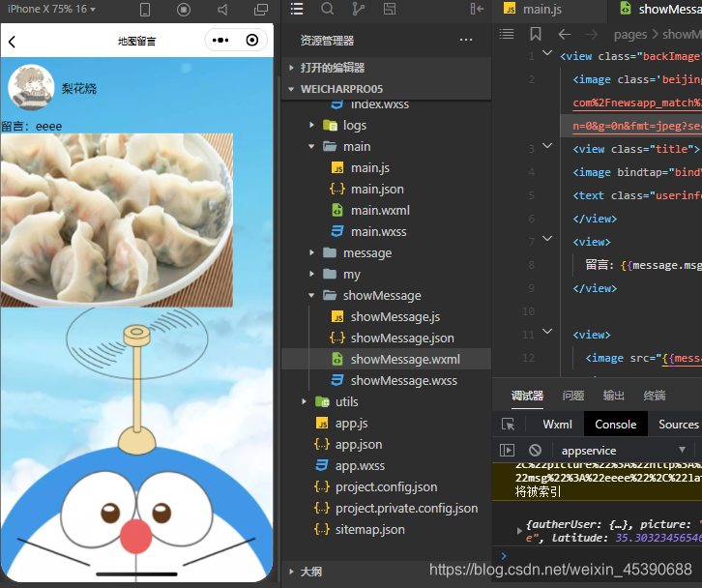Click the editor layout split icon in the sidebar bar
The height and width of the screenshot is (588, 702).
click(x=390, y=9)
